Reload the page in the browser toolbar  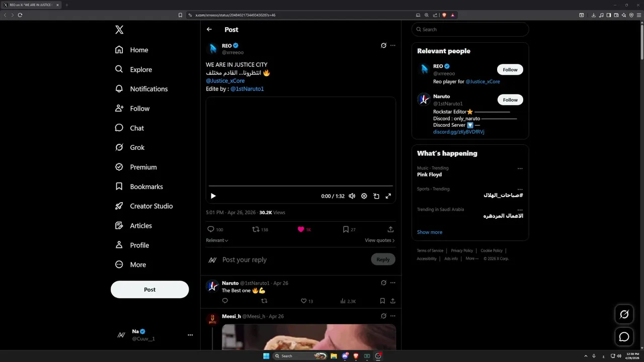20,15
